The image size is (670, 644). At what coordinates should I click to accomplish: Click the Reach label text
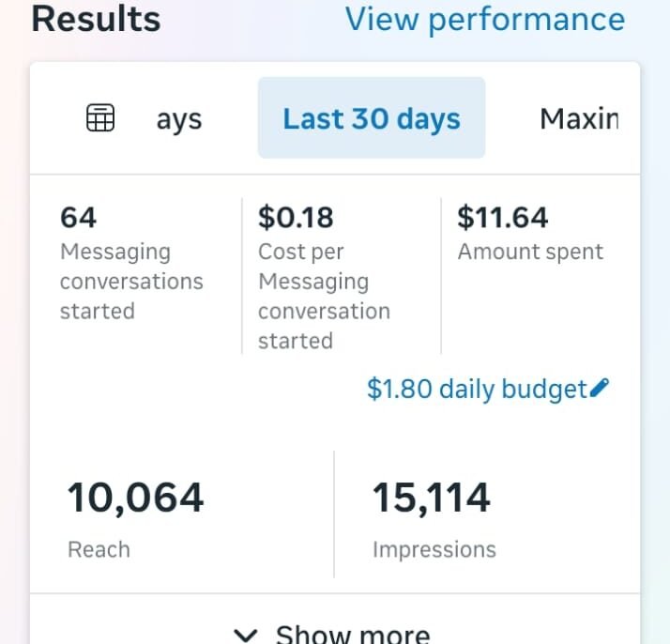(x=99, y=549)
